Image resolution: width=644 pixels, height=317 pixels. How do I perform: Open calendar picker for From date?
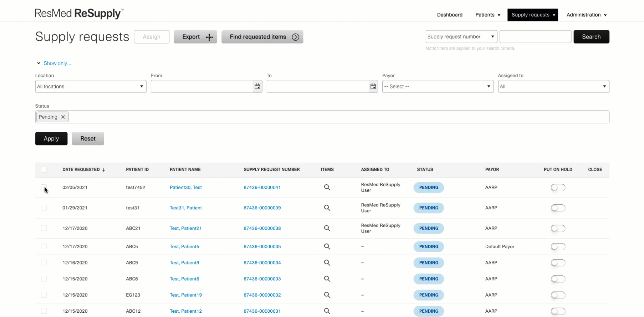point(257,86)
